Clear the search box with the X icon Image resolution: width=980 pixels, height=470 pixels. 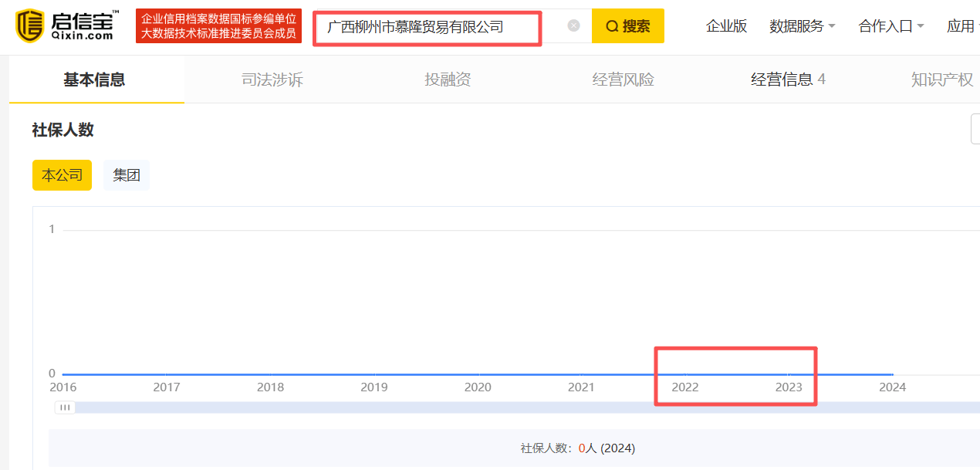tap(573, 25)
